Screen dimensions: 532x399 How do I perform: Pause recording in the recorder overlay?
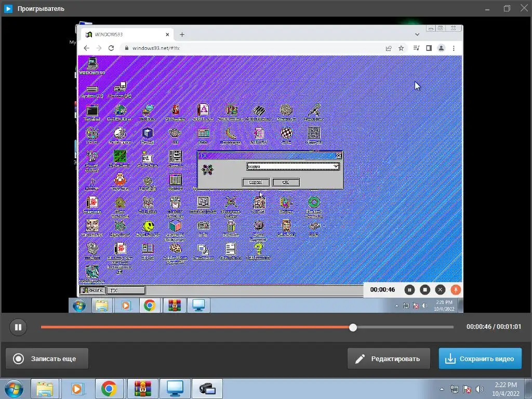tap(409, 290)
